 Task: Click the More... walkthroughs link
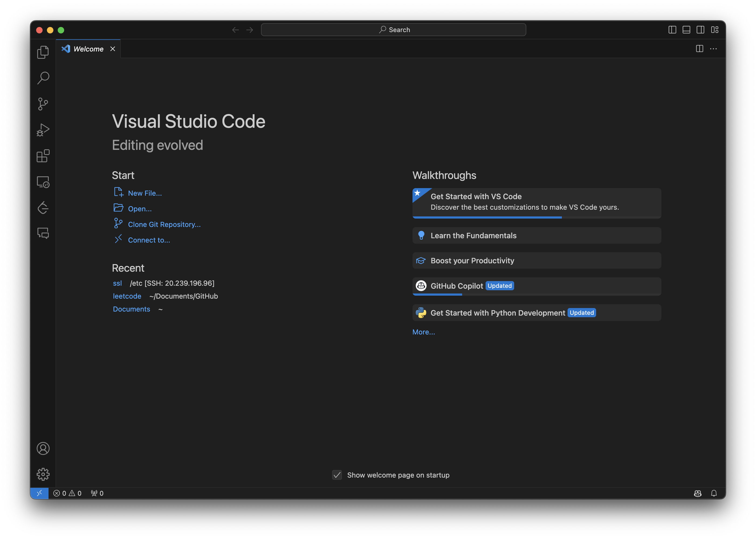coord(423,332)
